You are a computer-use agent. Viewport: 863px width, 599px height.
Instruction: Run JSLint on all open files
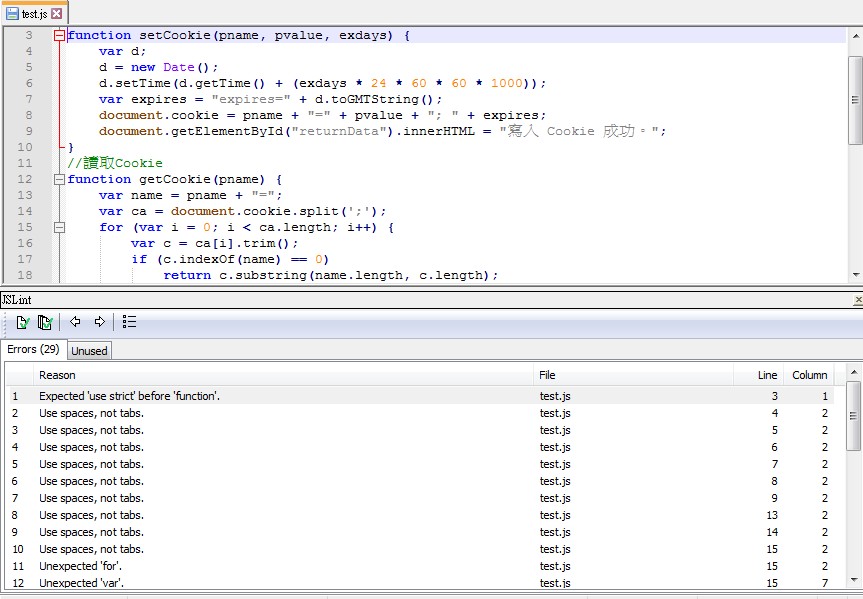(x=43, y=322)
